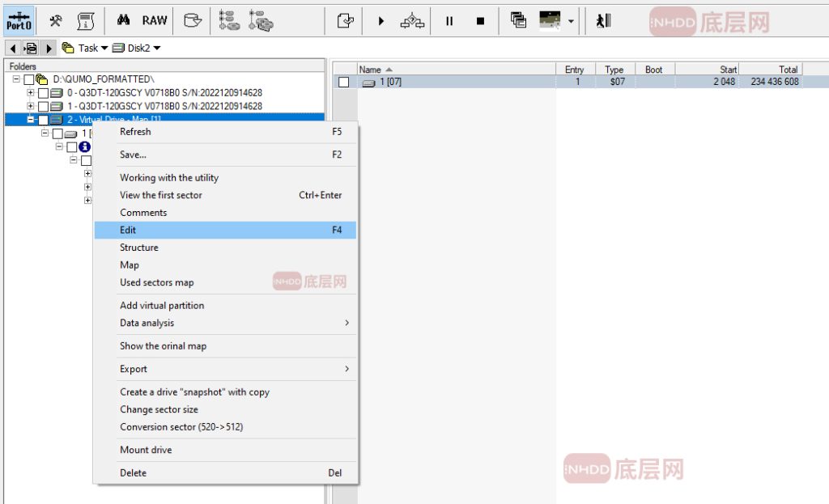Click the RAW recovery toolbar button
This screenshot has width=829, height=504.
click(155, 21)
